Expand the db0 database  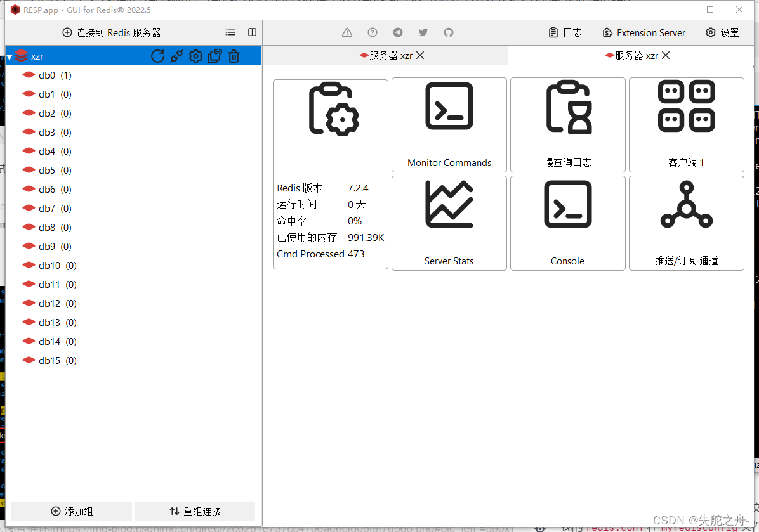48,75
